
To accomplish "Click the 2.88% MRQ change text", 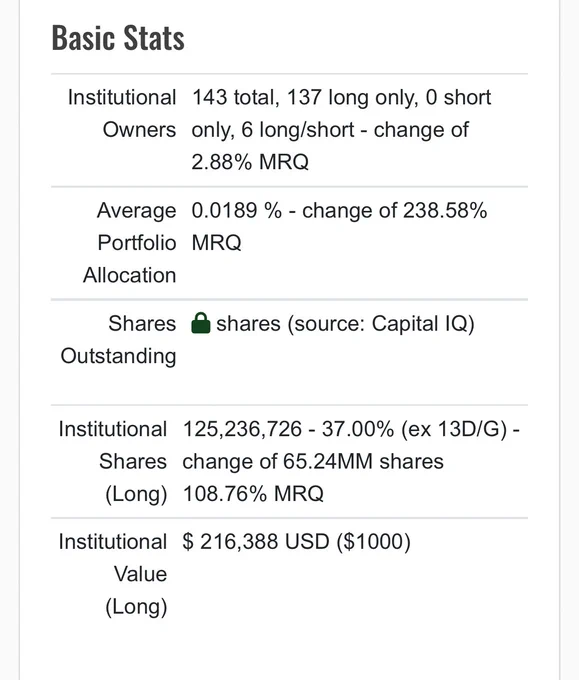I will 250,162.
